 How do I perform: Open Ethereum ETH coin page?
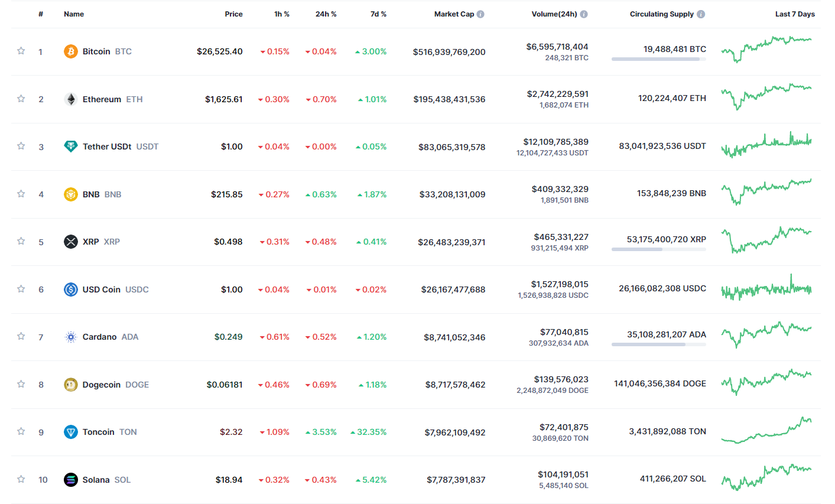(112, 99)
